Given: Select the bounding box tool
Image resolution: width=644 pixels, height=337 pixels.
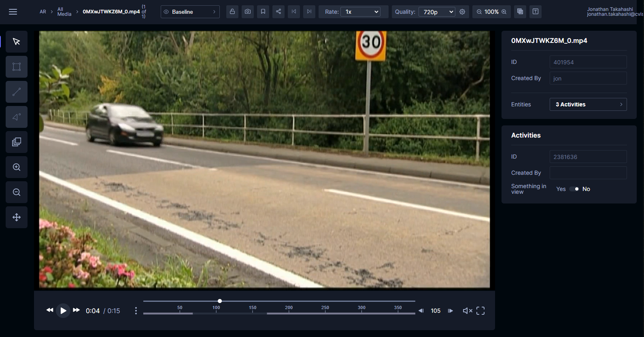Looking at the screenshot, I should (17, 67).
